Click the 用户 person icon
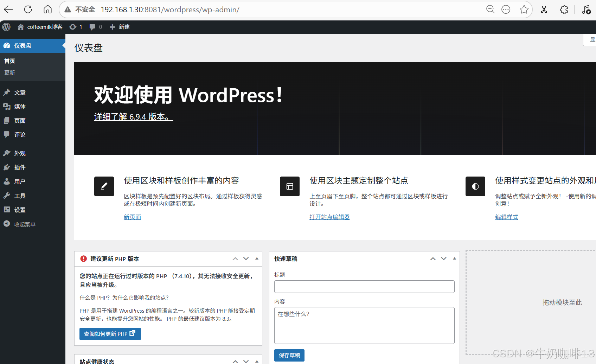596x364 pixels. point(7,181)
